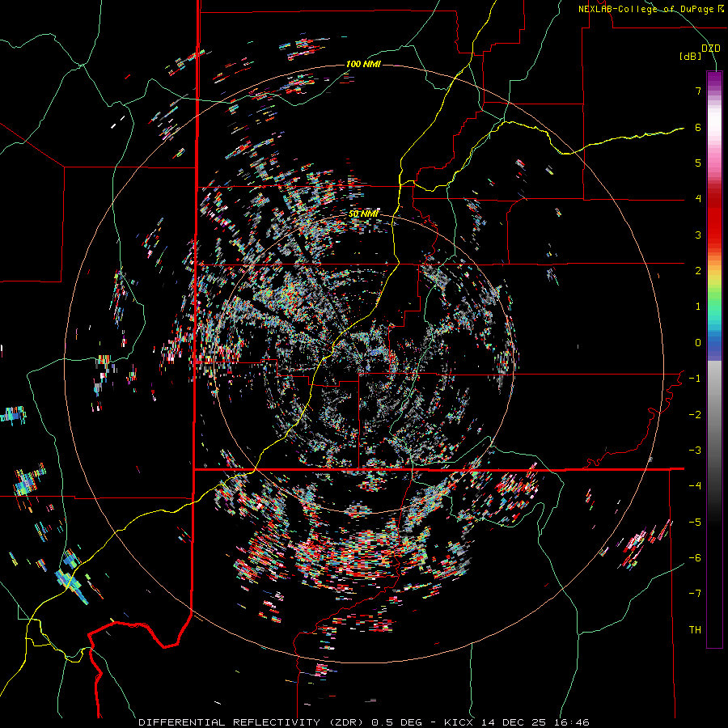The image size is (728, 728).
Task: Click the 5 tick label on the color scale
Action: [x=698, y=163]
